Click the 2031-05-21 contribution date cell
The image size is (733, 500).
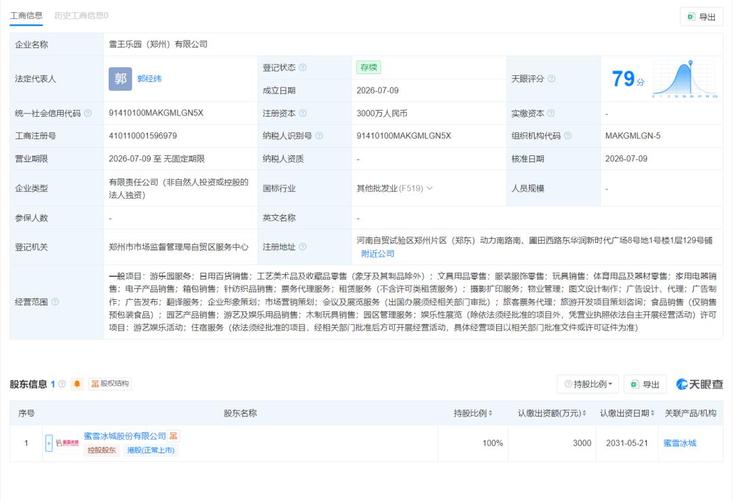(627, 443)
